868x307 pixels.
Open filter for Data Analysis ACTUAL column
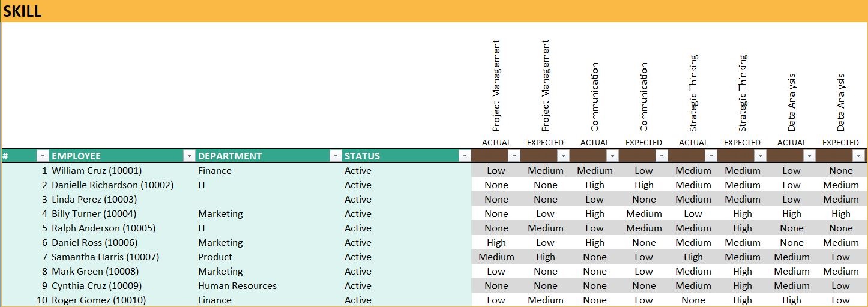point(809,156)
